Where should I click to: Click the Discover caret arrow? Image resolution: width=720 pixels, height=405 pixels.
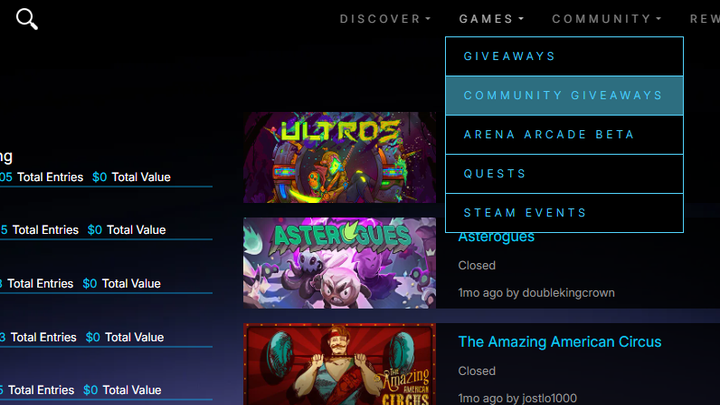(428, 19)
